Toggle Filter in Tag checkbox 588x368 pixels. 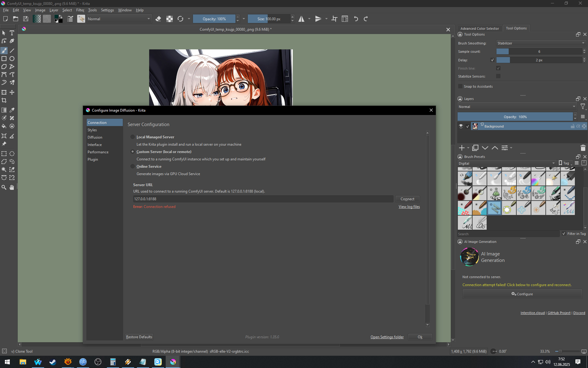[x=564, y=234]
